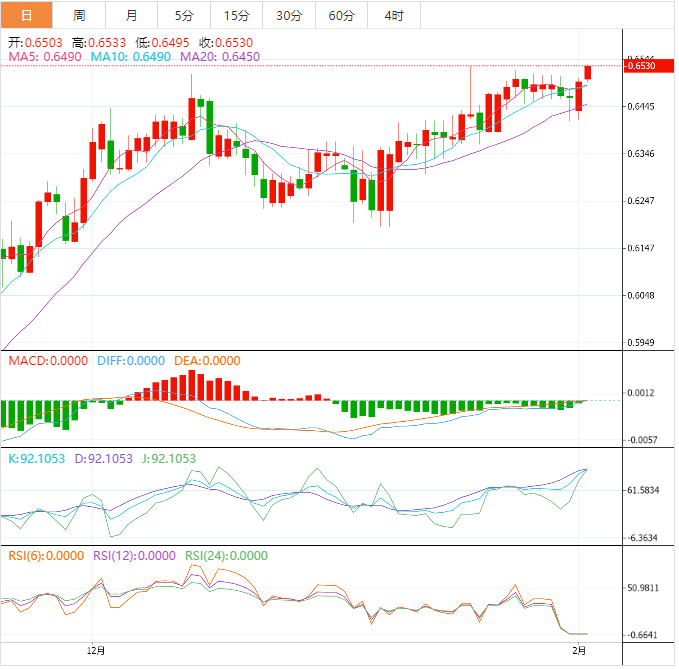Click the 12月 date axis label
The width and height of the screenshot is (679, 669).
96,649
